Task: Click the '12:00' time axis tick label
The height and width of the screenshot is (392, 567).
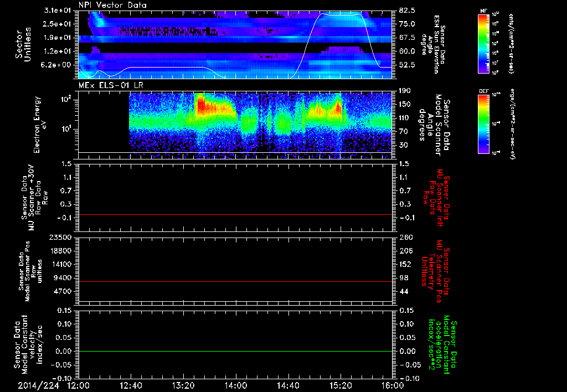Action: [79, 385]
